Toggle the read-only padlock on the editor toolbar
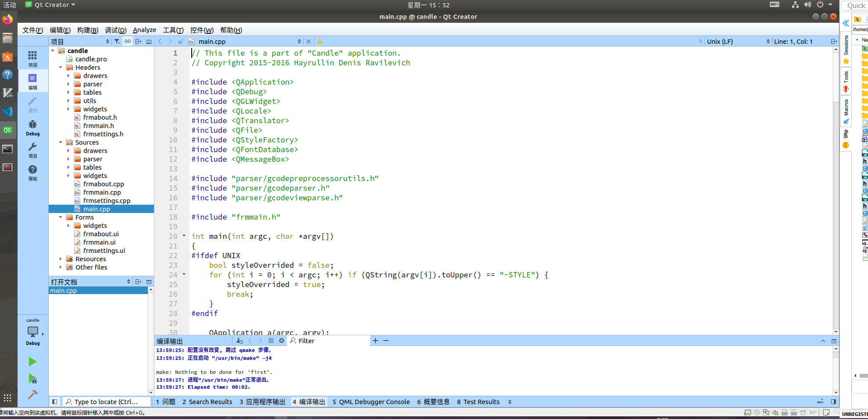Viewport: 868px width, 419px height. pyautogui.click(x=181, y=41)
